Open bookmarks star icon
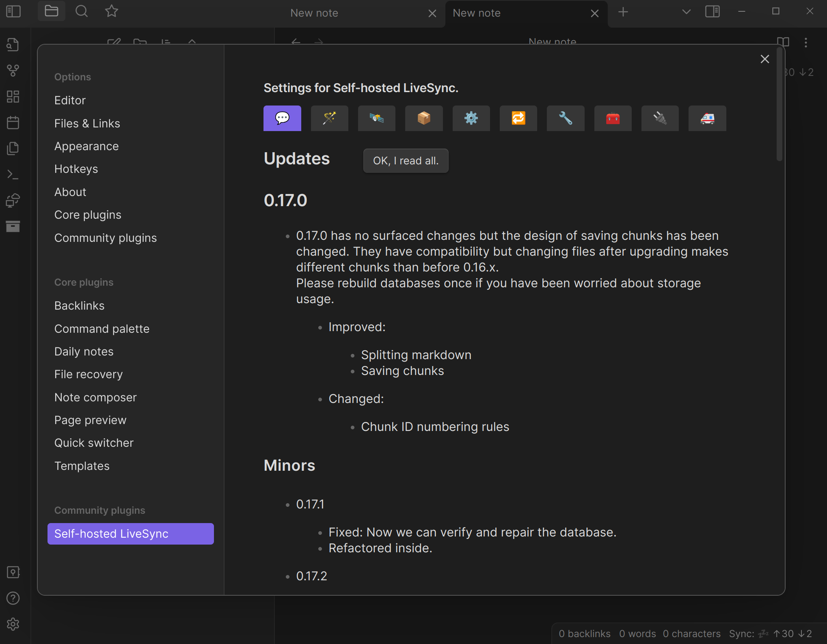 [x=112, y=11]
